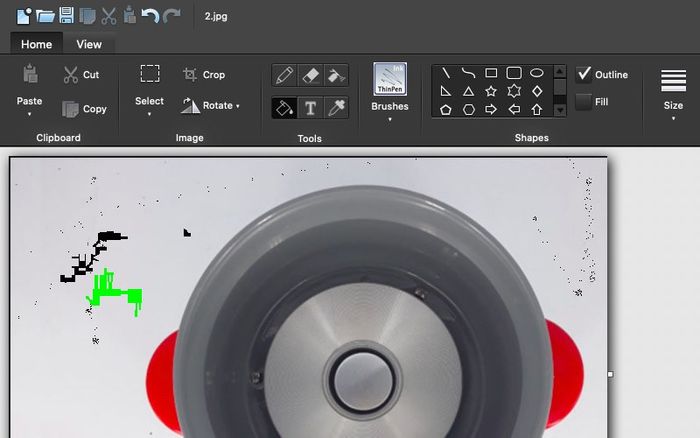Switch to the View tab

click(x=89, y=44)
